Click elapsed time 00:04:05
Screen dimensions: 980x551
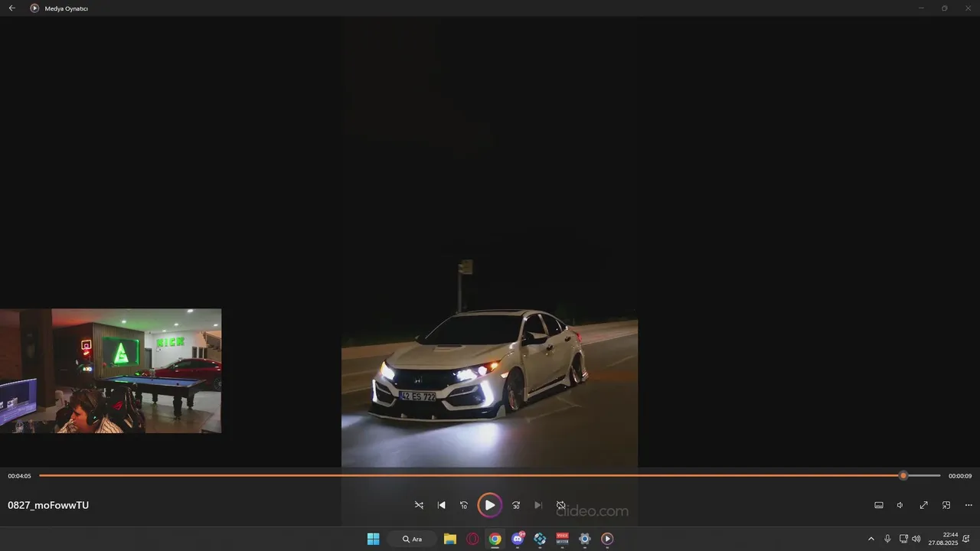20,476
